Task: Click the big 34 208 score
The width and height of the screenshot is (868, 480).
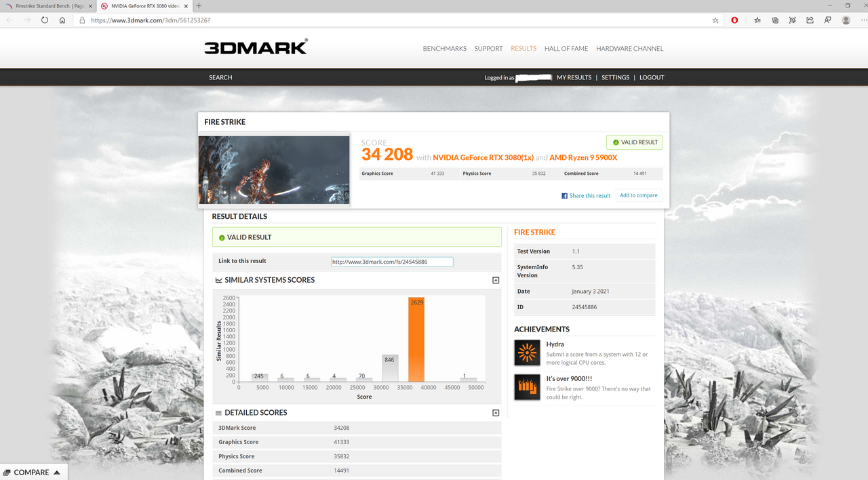Action: 387,155
